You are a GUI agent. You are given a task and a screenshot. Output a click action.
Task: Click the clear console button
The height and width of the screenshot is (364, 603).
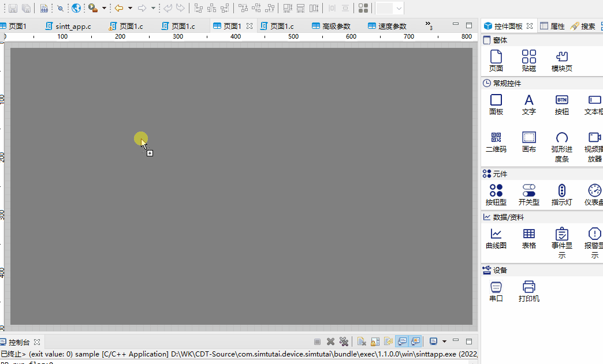pos(362,342)
